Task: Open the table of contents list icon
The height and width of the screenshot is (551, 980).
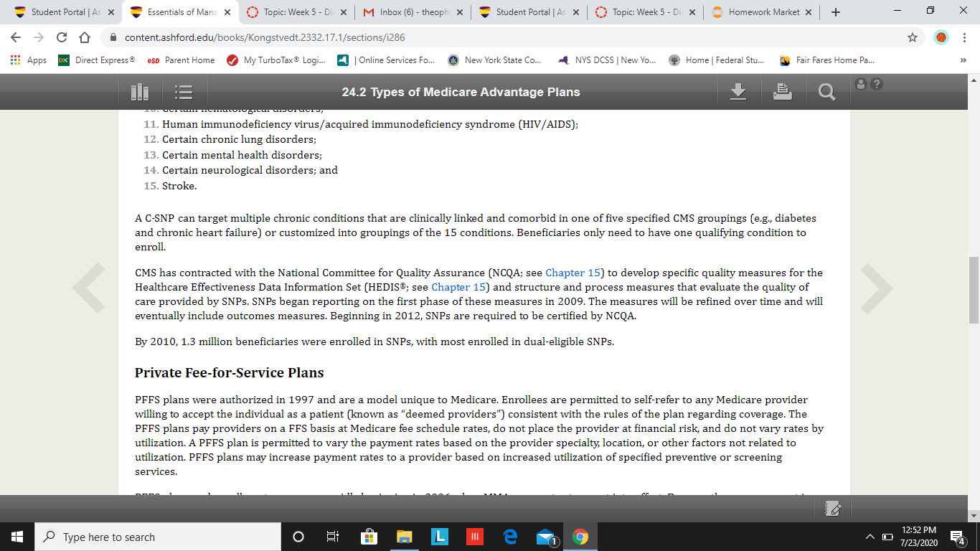Action: click(x=184, y=92)
